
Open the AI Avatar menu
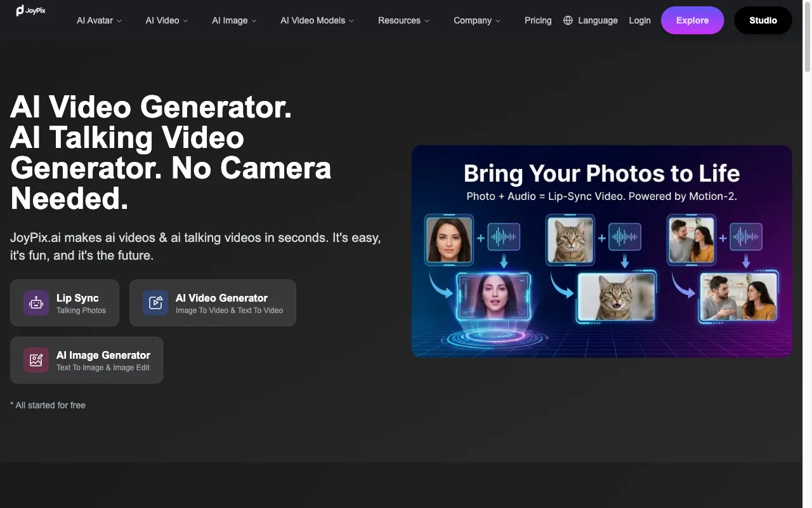click(x=99, y=20)
